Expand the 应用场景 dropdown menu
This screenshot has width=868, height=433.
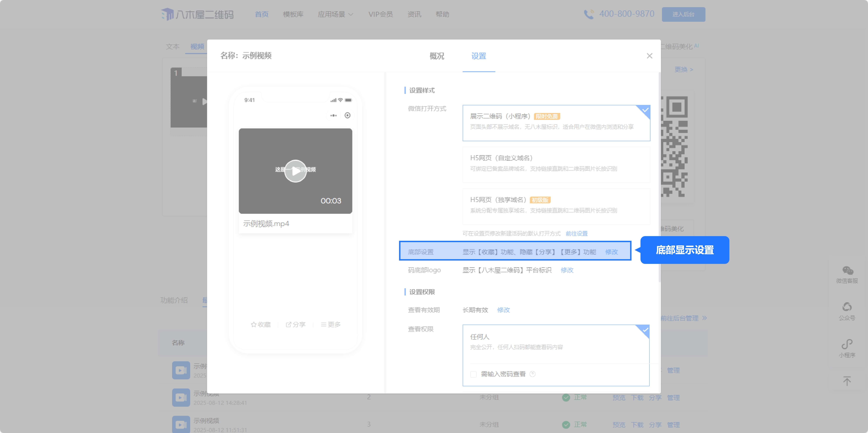click(335, 14)
